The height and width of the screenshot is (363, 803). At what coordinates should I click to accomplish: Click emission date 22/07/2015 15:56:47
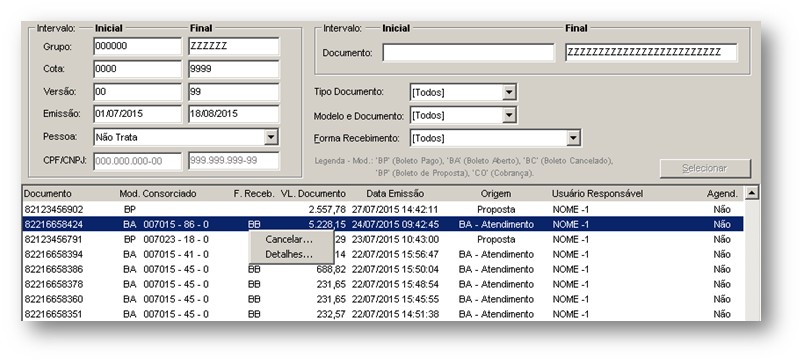395,254
